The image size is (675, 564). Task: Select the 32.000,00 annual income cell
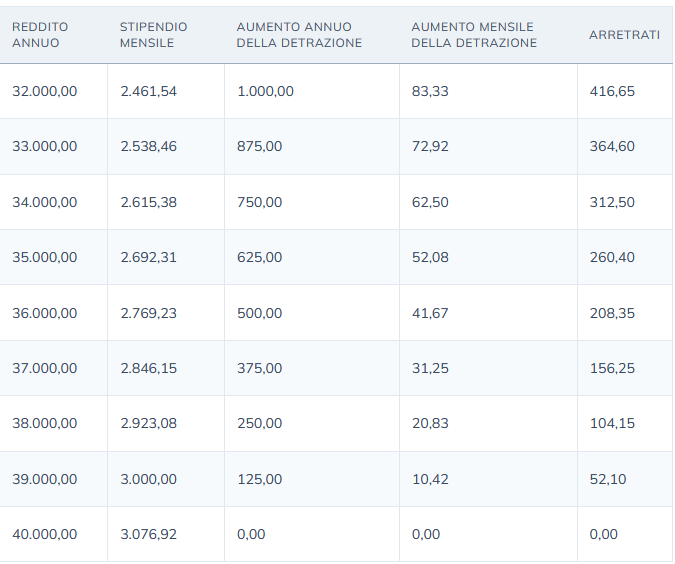(x=45, y=91)
